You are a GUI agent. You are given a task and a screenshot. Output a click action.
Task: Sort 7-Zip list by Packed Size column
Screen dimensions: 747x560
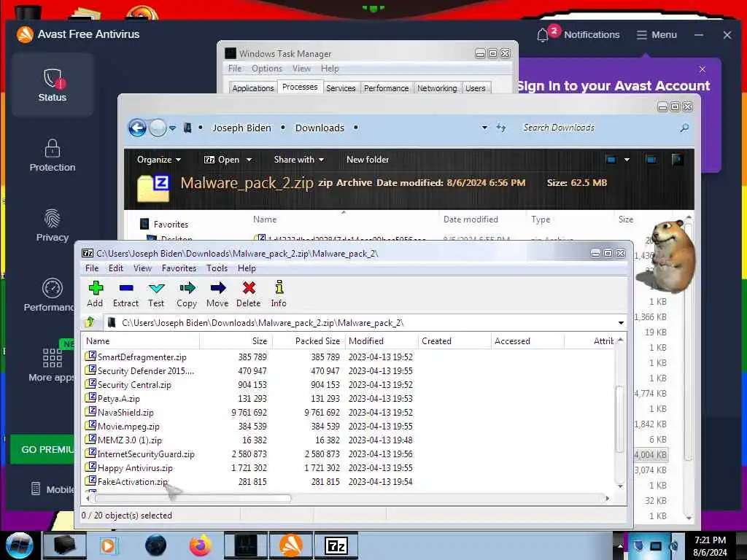coord(308,341)
